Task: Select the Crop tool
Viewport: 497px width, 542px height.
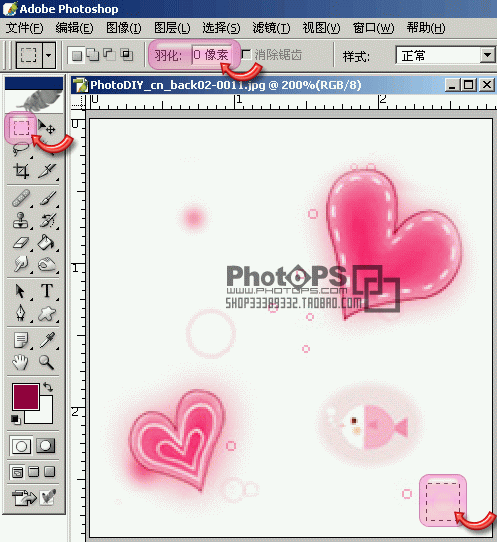Action: coord(21,171)
